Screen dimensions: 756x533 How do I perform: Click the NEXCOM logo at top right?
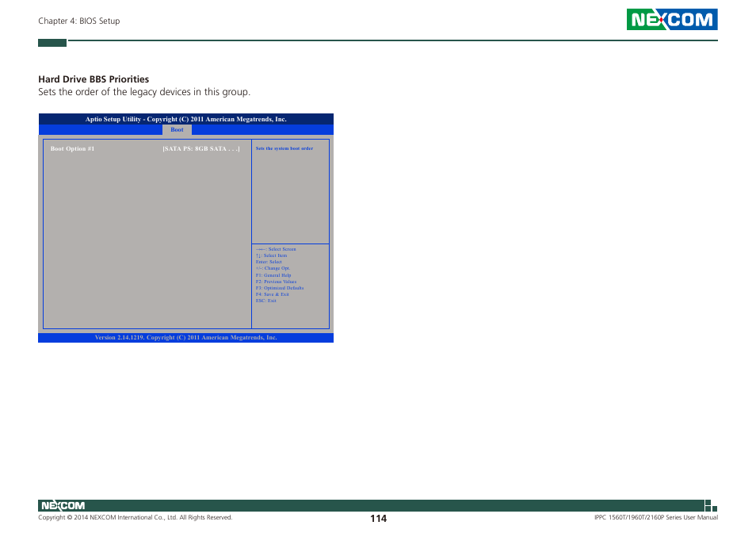pyautogui.click(x=672, y=19)
